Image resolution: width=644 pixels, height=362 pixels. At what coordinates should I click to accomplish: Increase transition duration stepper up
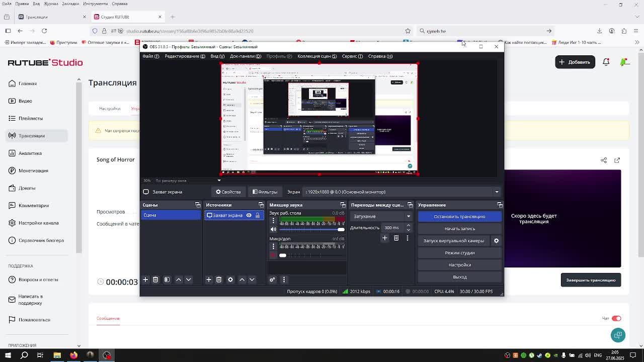[x=408, y=226]
